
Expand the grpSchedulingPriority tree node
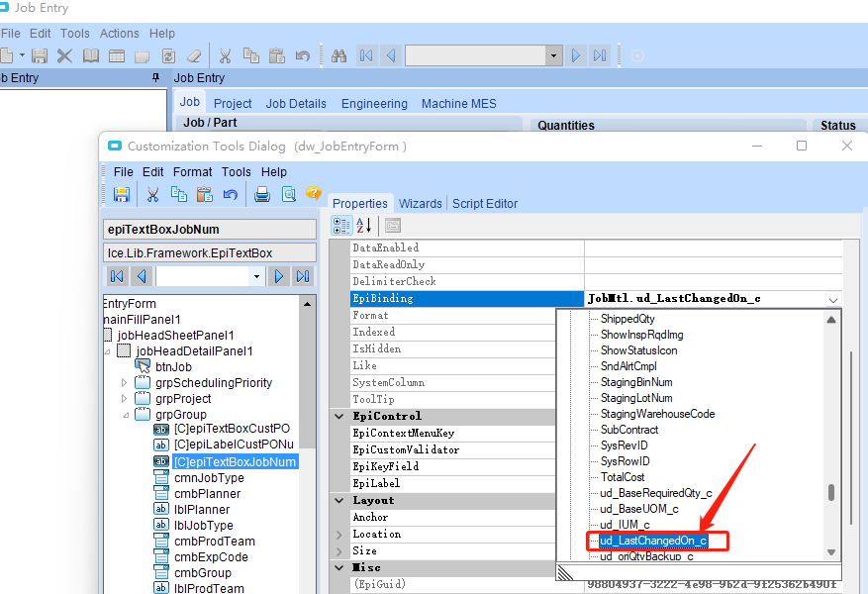124,382
